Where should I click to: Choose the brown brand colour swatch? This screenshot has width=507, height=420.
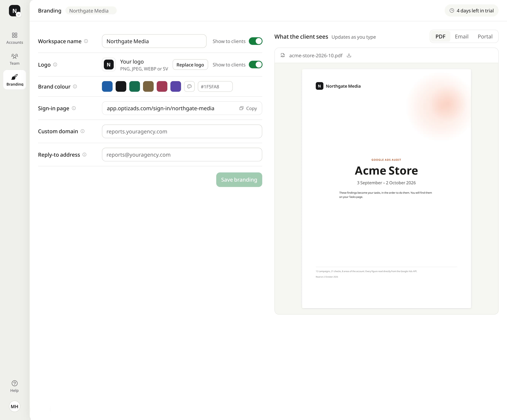tap(148, 87)
